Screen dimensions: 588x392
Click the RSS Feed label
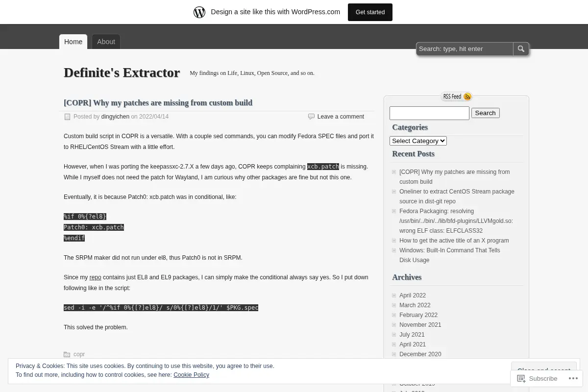452,97
